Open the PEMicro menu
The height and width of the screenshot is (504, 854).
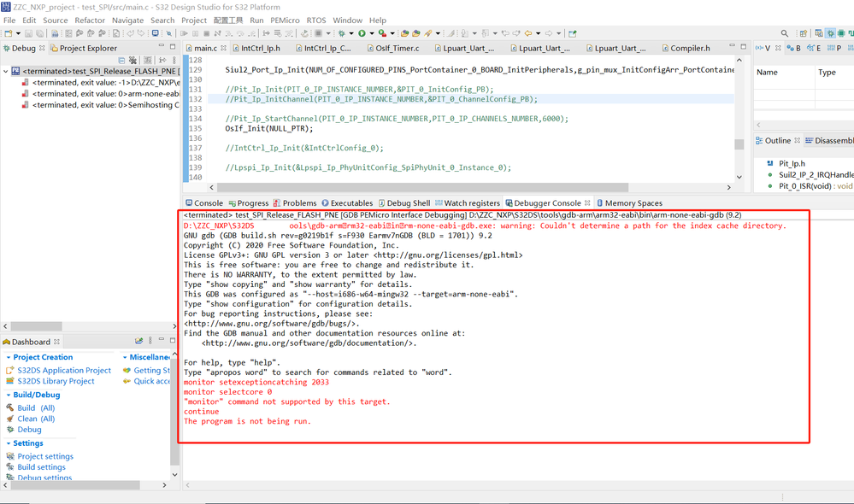[x=285, y=21]
